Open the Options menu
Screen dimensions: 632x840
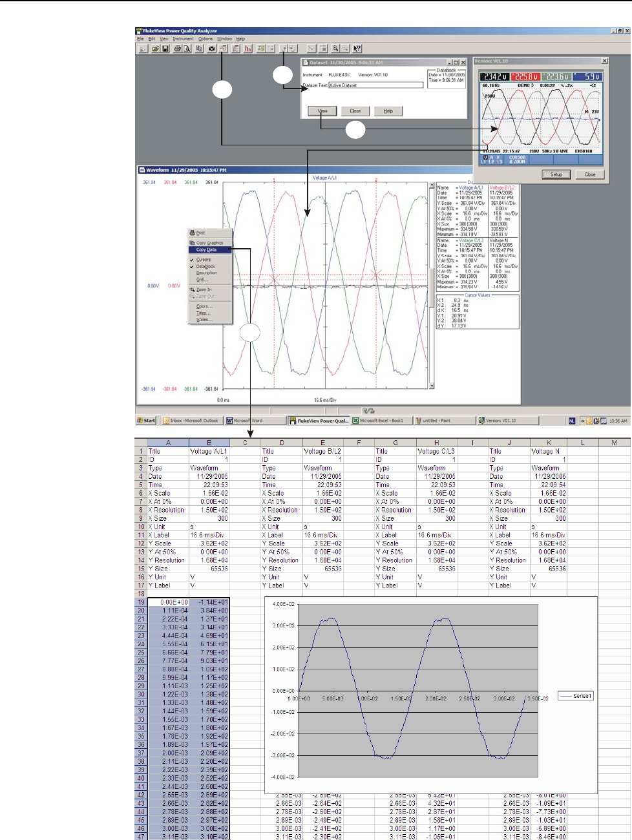click(x=205, y=39)
